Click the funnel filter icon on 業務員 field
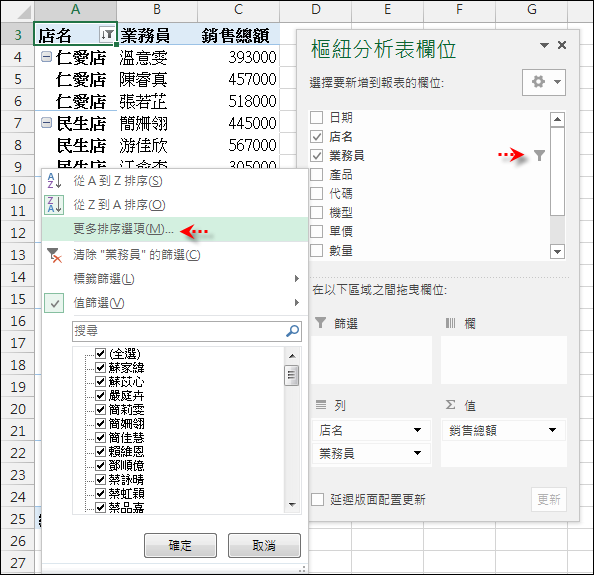Screen dimensions: 594x575 coord(539,155)
